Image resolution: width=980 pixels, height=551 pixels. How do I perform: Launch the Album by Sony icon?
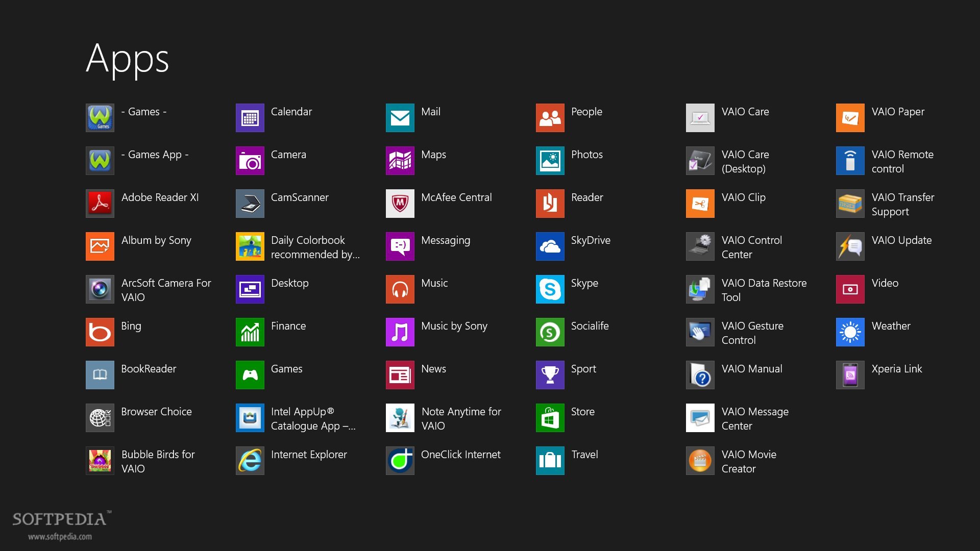100,246
